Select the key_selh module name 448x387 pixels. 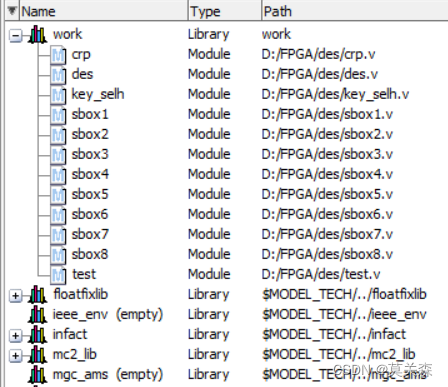pos(98,95)
